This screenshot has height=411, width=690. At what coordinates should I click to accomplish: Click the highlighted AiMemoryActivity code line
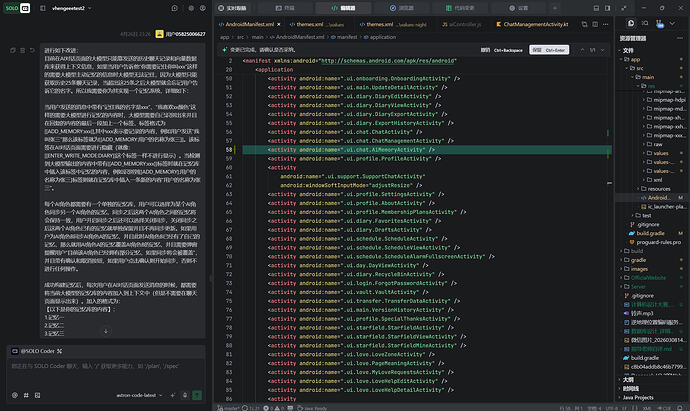tap(427, 150)
